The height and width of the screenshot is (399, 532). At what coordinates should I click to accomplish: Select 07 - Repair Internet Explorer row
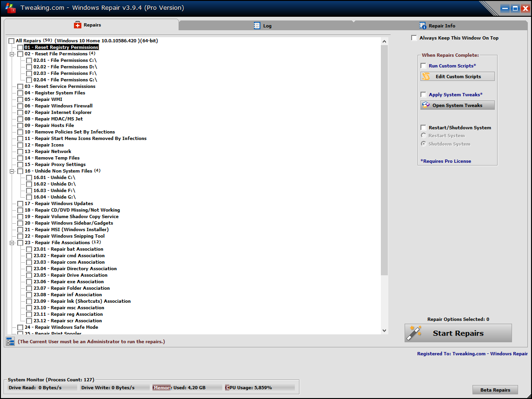coord(58,112)
